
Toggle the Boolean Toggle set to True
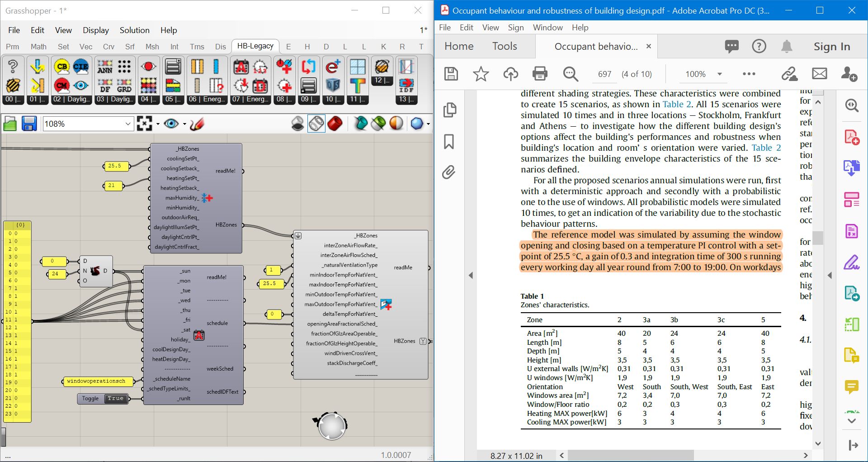click(x=115, y=399)
